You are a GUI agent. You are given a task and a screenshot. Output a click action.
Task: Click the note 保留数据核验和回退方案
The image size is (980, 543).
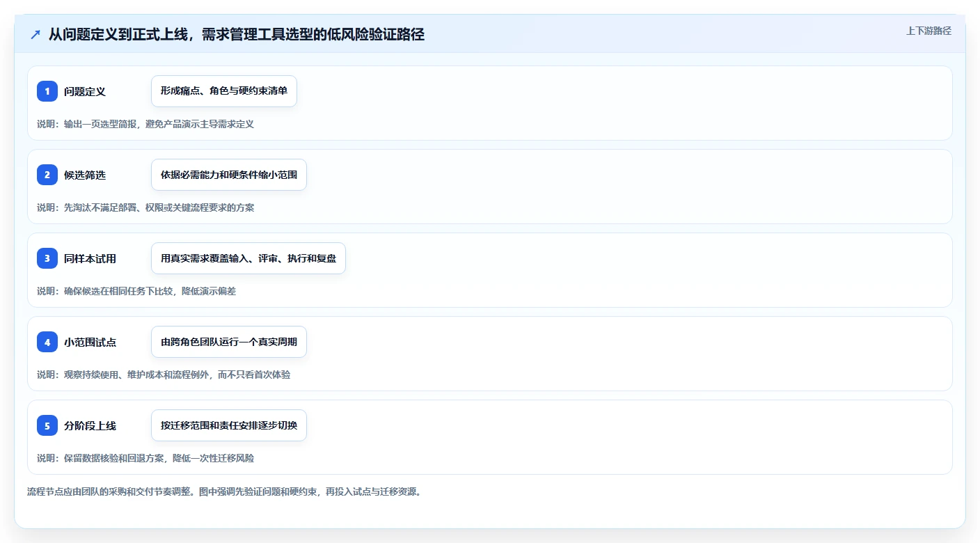pyautogui.click(x=145, y=458)
